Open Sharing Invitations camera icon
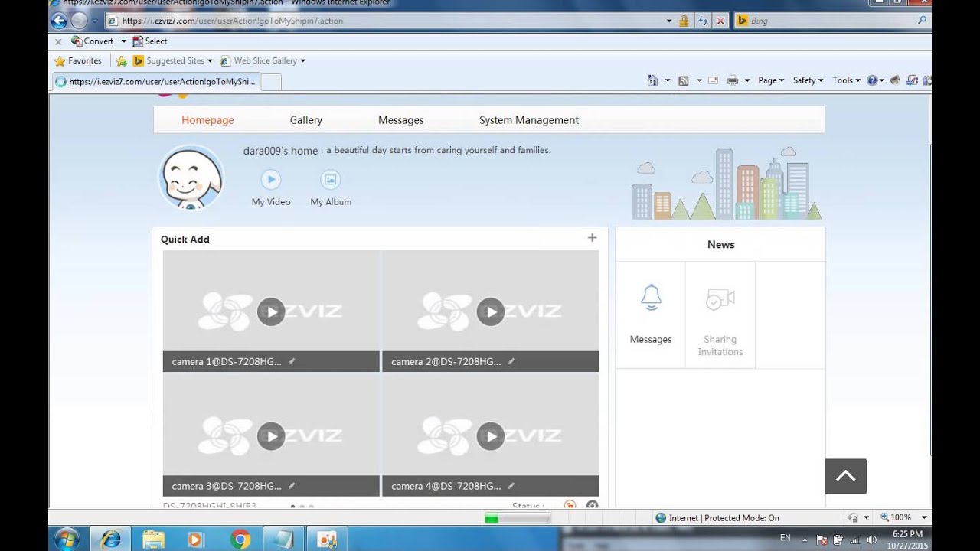 tap(720, 298)
